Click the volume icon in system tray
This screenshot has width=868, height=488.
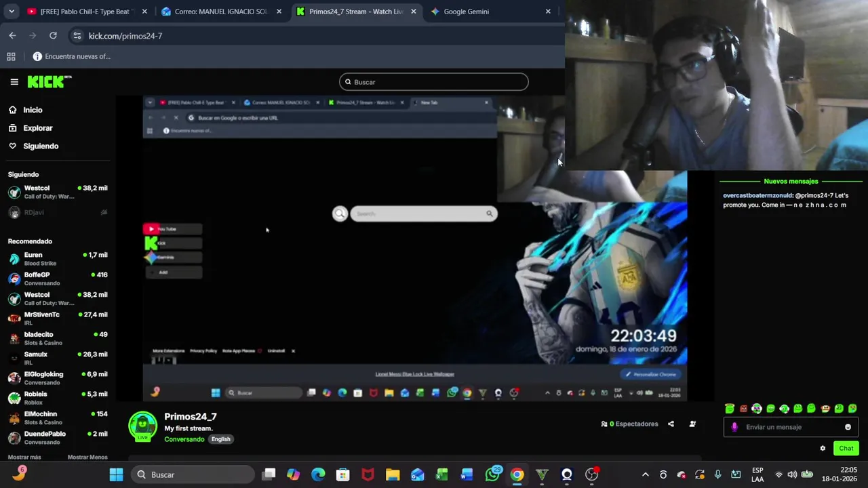792,474
